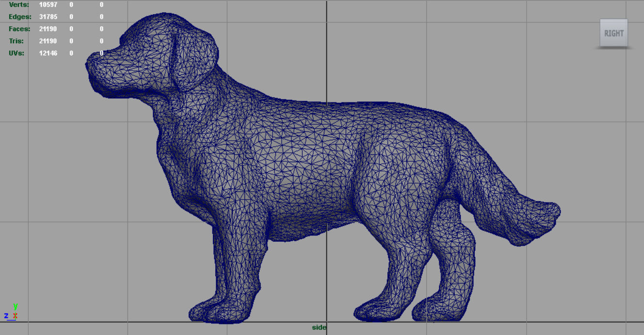Select the UVs label in heads-up display
Image resolution: width=644 pixels, height=335 pixels.
[16, 53]
